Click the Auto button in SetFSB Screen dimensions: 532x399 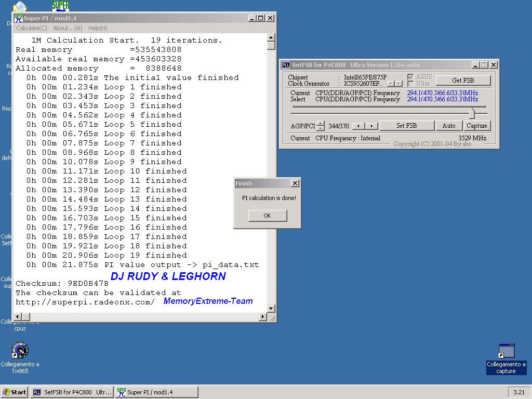(448, 126)
